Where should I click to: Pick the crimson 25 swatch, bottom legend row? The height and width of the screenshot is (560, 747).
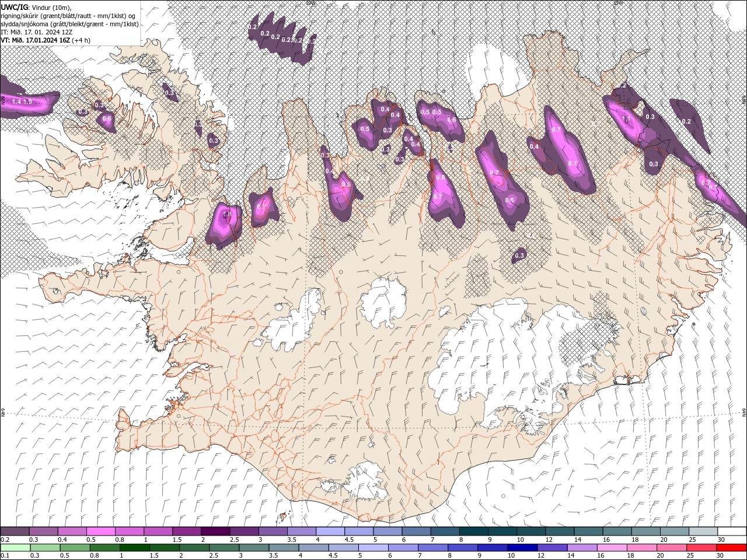(x=701, y=548)
